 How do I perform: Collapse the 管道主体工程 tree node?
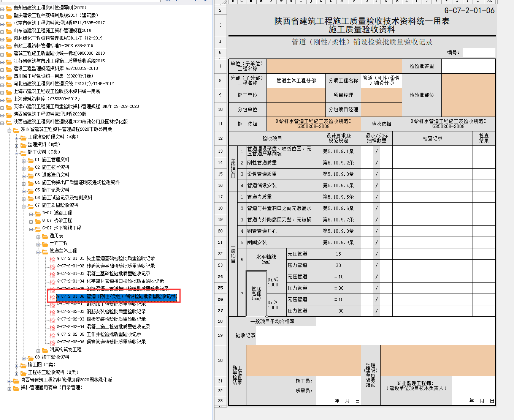(x=38, y=252)
